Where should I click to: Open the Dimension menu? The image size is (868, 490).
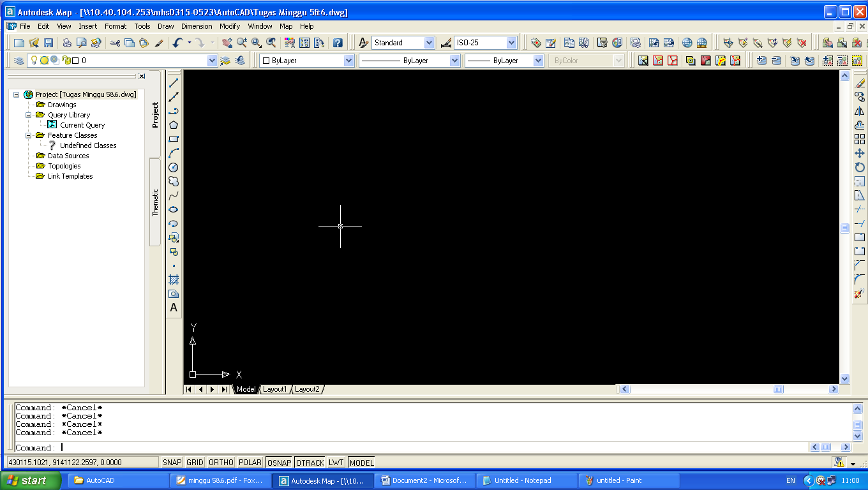tap(197, 26)
